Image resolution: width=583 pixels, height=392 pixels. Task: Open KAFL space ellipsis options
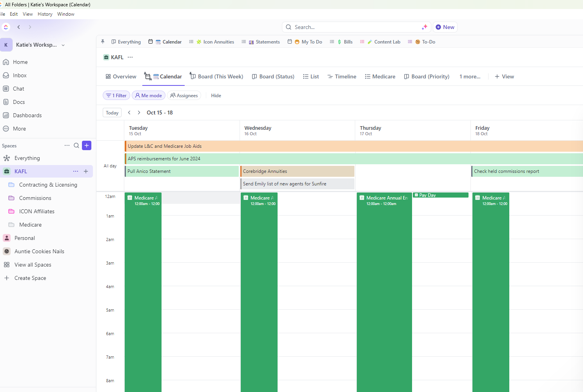pyautogui.click(x=76, y=171)
